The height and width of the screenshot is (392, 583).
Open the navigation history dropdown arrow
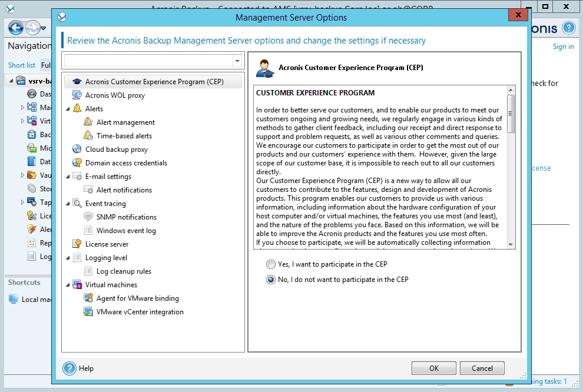point(43,28)
